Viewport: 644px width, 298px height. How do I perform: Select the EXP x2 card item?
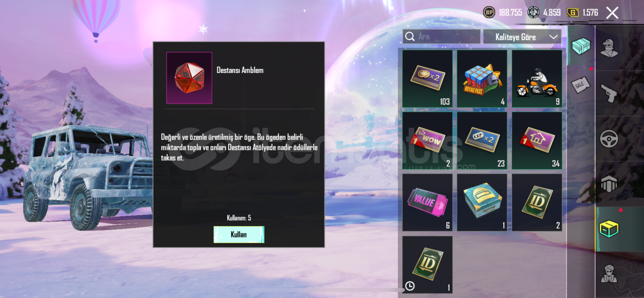[x=482, y=140]
